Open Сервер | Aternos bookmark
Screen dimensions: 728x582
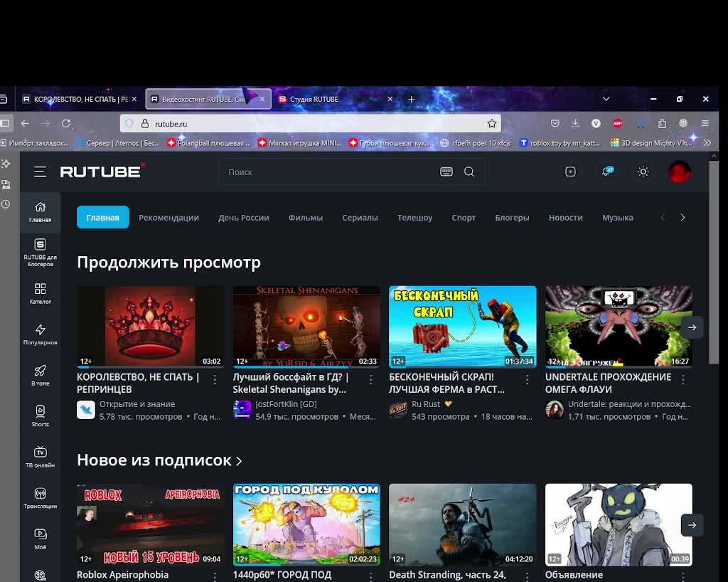click(118, 143)
